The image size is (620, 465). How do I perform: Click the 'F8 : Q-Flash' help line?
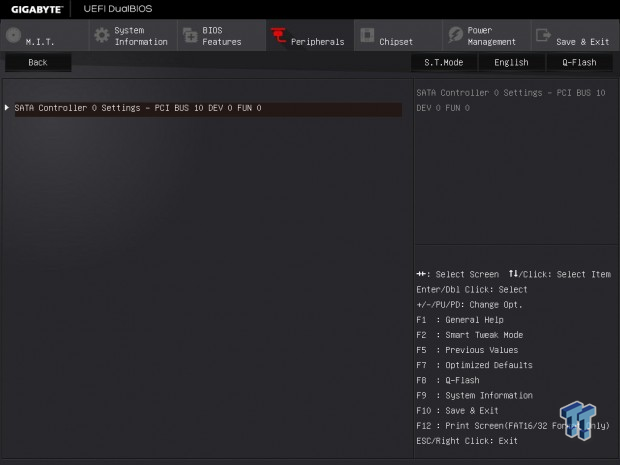pos(448,380)
